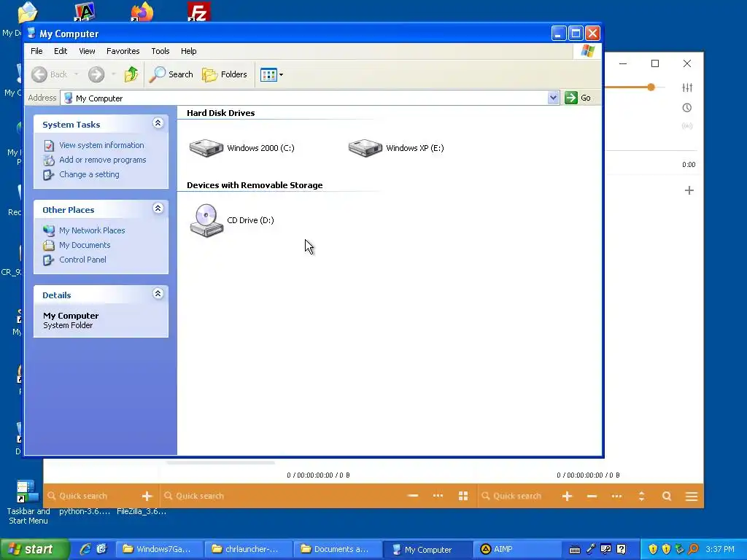Image resolution: width=747 pixels, height=560 pixels.
Task: Open Taskbar and Start Menu desktop shortcut
Action: click(28, 502)
